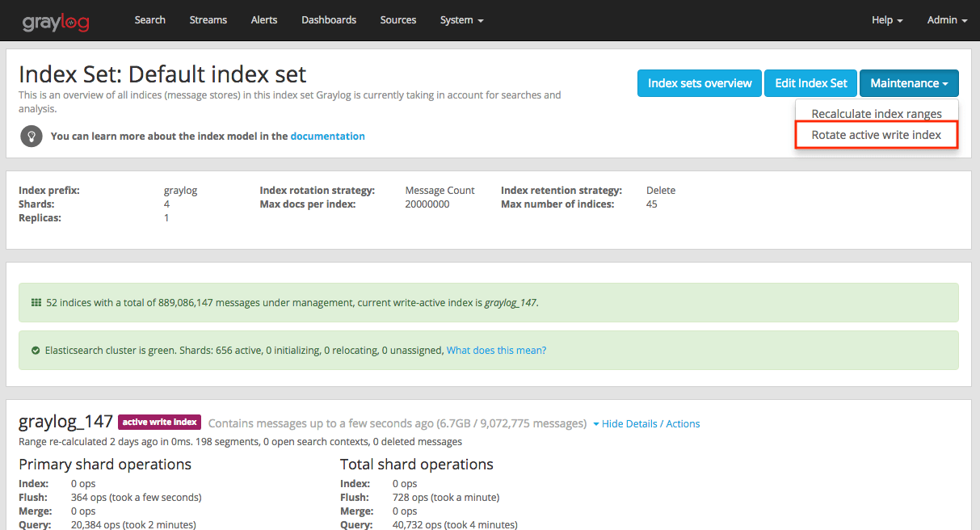Click the indices grid icon
The width and height of the screenshot is (980, 530).
point(36,303)
